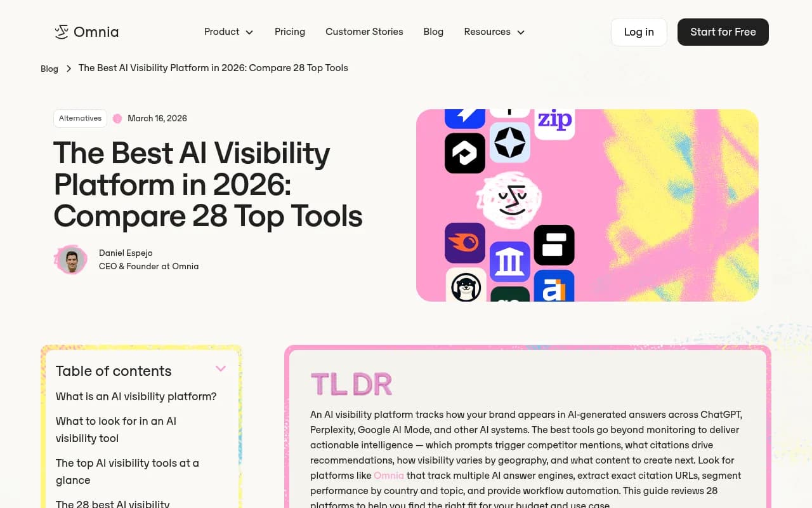Click the purple zip logo in the hero graphic

tap(556, 119)
